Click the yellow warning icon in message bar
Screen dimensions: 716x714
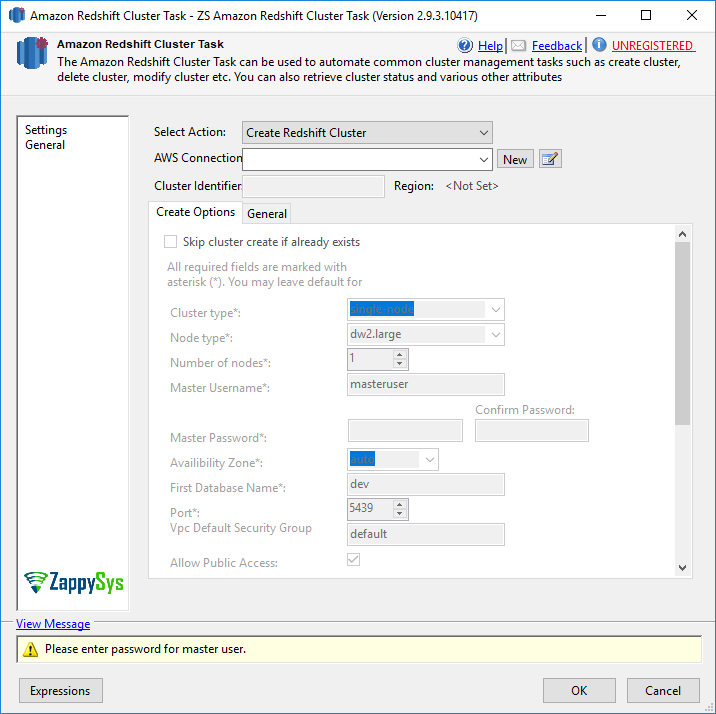pos(31,649)
